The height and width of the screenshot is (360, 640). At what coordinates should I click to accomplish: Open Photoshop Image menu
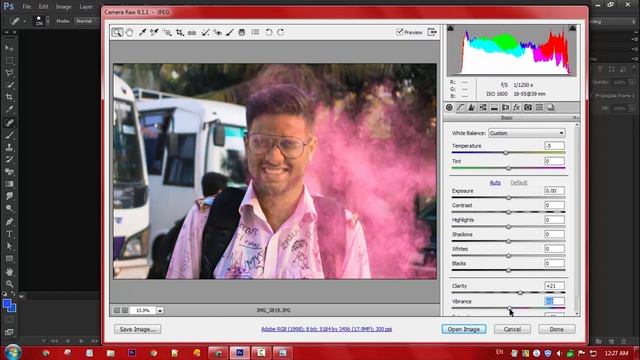pos(63,7)
